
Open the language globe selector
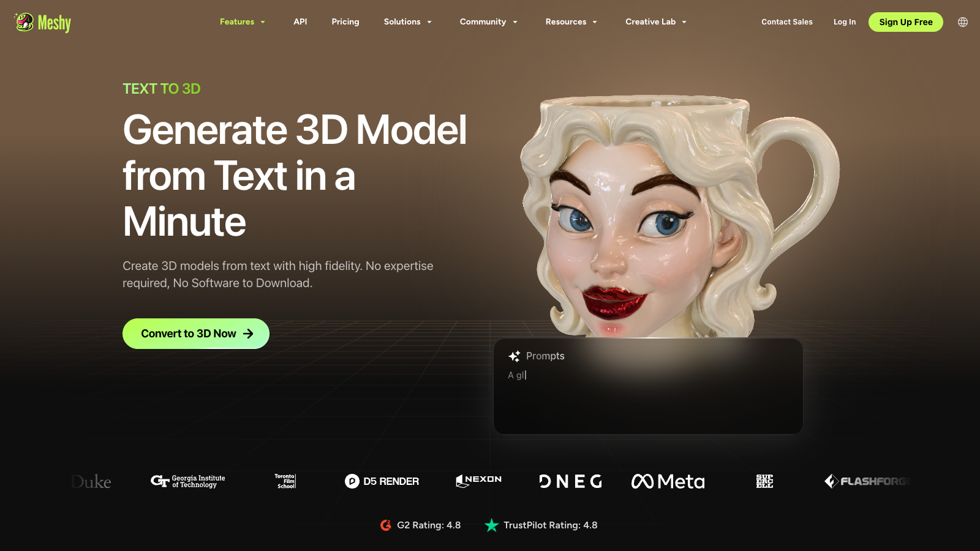coord(963,22)
